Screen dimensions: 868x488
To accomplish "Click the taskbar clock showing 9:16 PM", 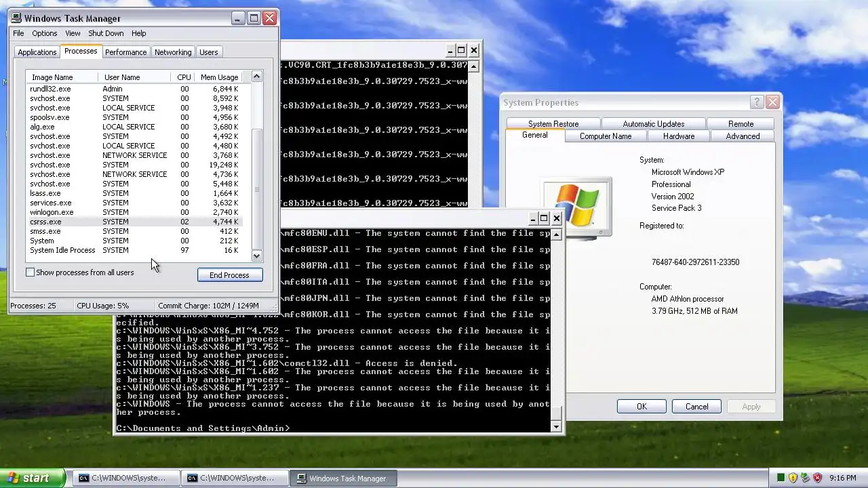I will pos(843,478).
